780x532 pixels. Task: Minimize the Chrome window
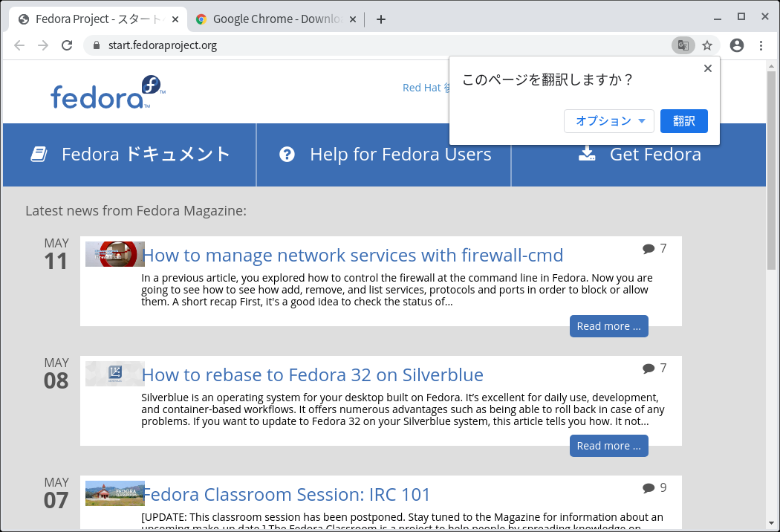pos(718,19)
